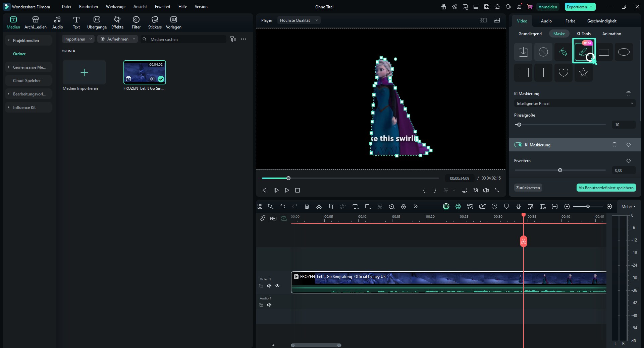
Task: Toggle Video 1 track visibility eye
Action: point(277,286)
